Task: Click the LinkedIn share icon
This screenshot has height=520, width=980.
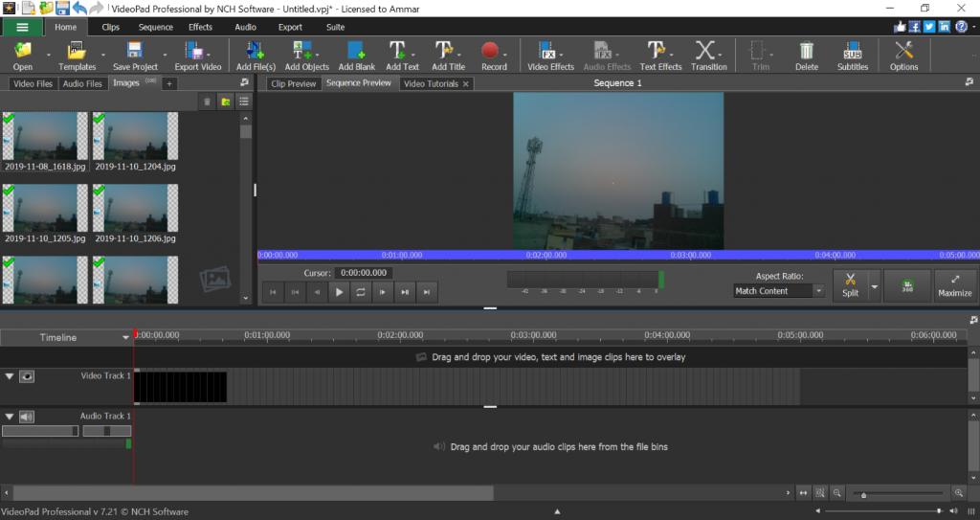Action: click(x=945, y=26)
